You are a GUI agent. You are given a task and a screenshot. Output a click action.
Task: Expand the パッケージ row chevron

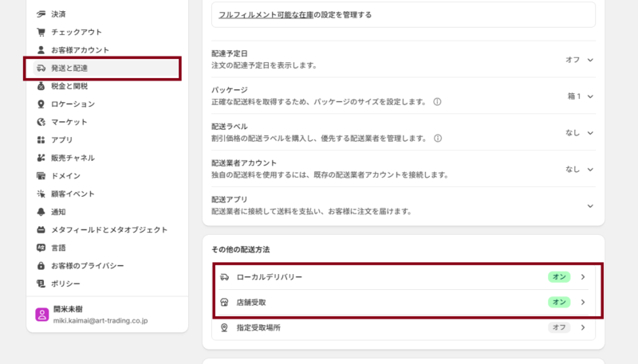(x=590, y=96)
